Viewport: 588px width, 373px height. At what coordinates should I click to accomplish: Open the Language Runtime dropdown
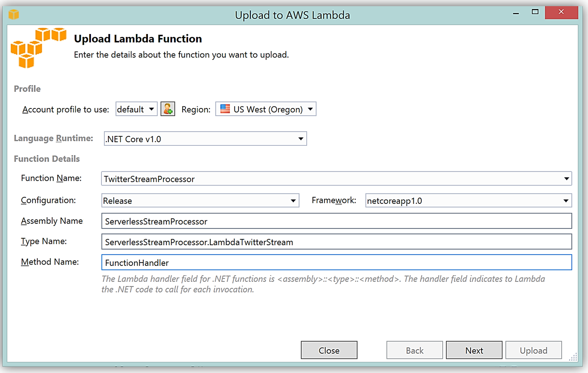(205, 139)
